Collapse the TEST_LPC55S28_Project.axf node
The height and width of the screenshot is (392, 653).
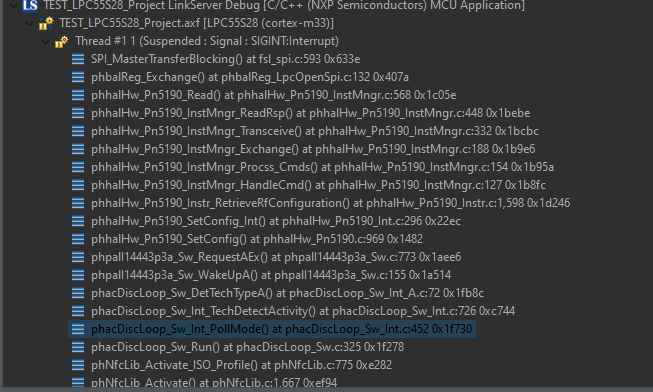[x=30, y=23]
